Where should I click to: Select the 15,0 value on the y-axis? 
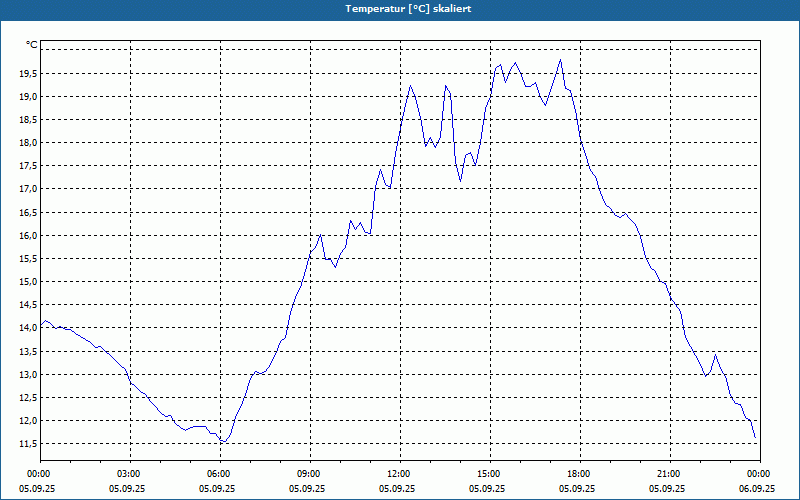click(28, 282)
